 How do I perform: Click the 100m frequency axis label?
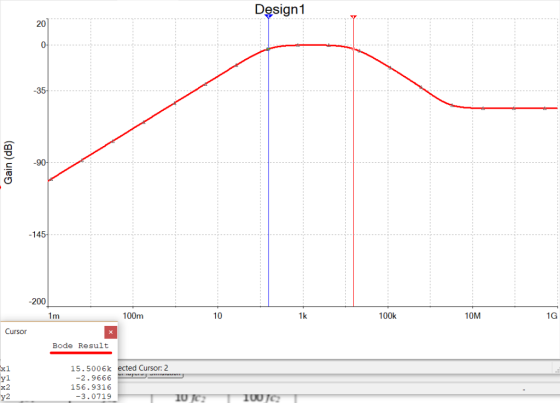tap(133, 316)
